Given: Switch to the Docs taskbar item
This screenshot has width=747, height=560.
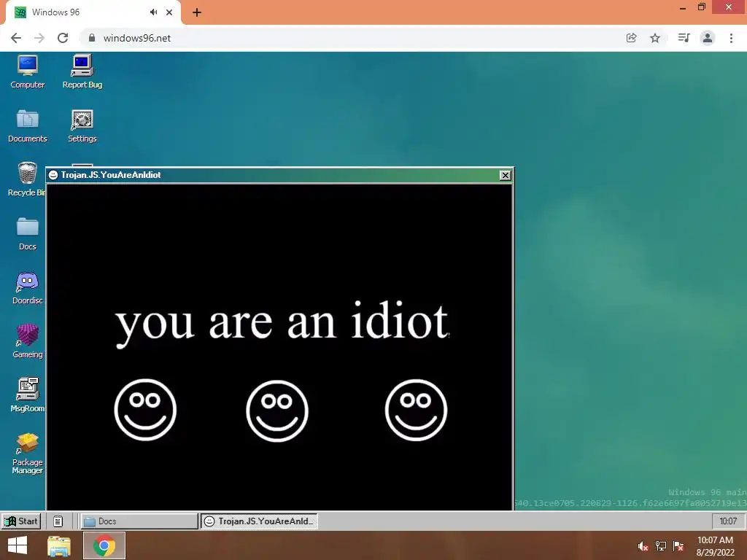Looking at the screenshot, I should 139,521.
